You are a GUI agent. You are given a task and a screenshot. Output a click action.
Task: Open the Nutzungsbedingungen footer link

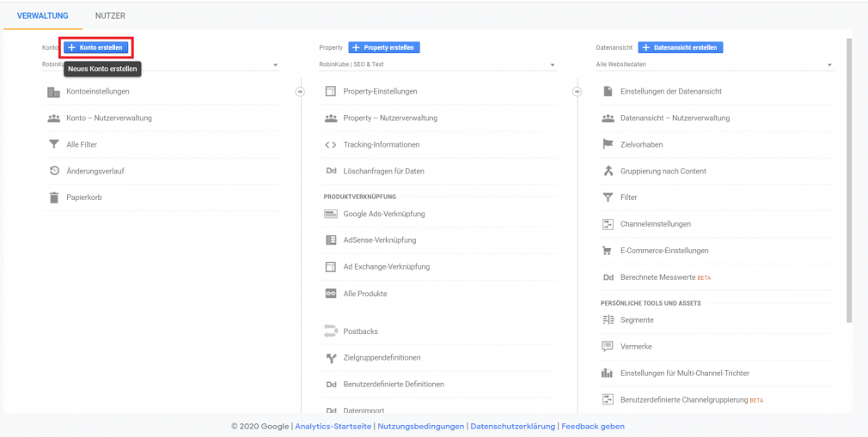click(421, 427)
